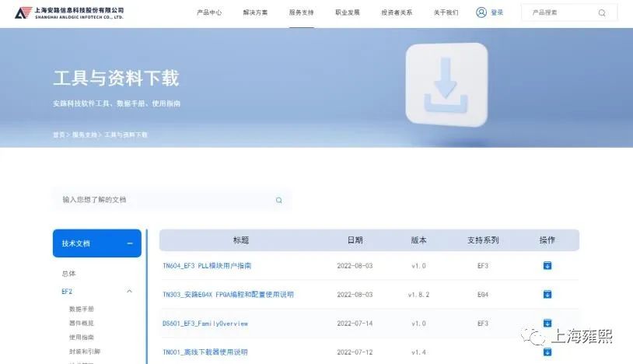Click the user login avatar icon

pyautogui.click(x=481, y=12)
